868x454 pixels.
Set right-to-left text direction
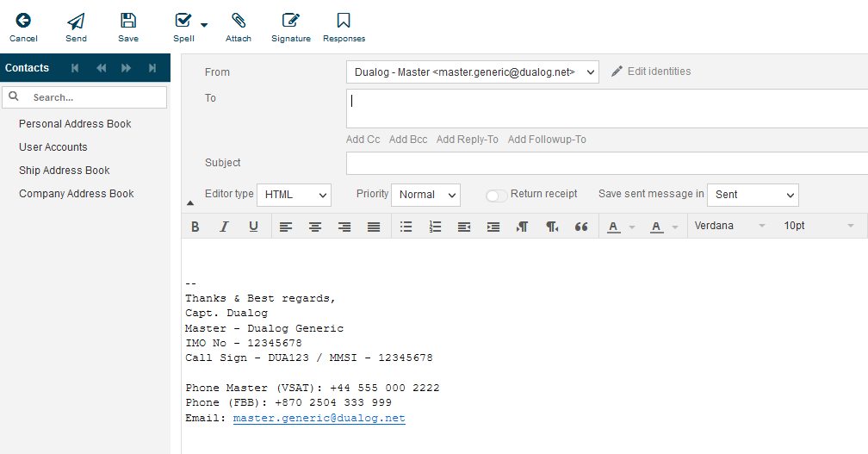pyautogui.click(x=552, y=227)
